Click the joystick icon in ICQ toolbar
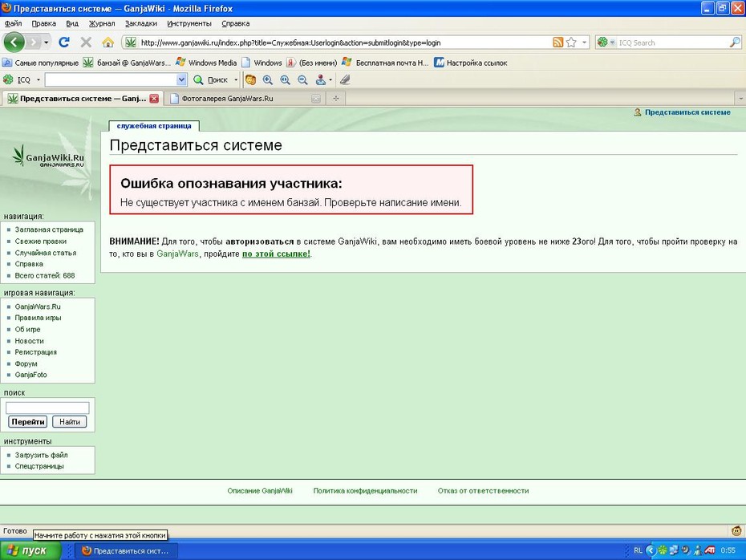Screen dimensions: 746x560 click(x=321, y=80)
